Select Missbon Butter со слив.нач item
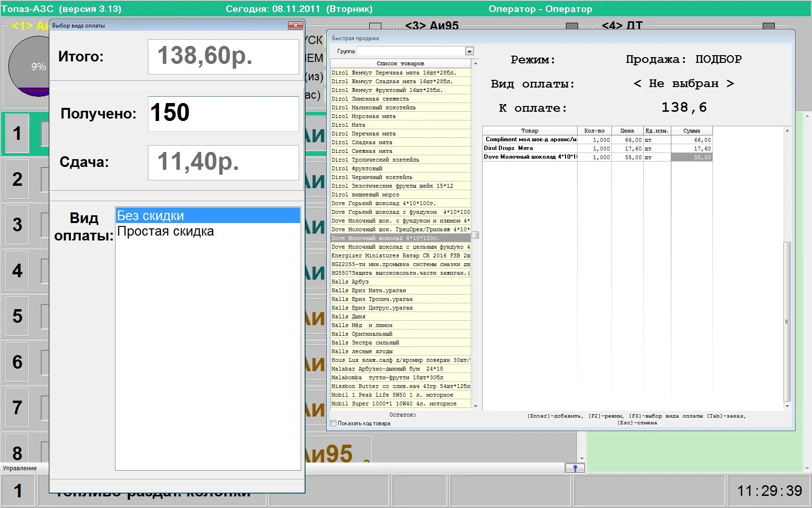The image size is (812, 508). [401, 386]
